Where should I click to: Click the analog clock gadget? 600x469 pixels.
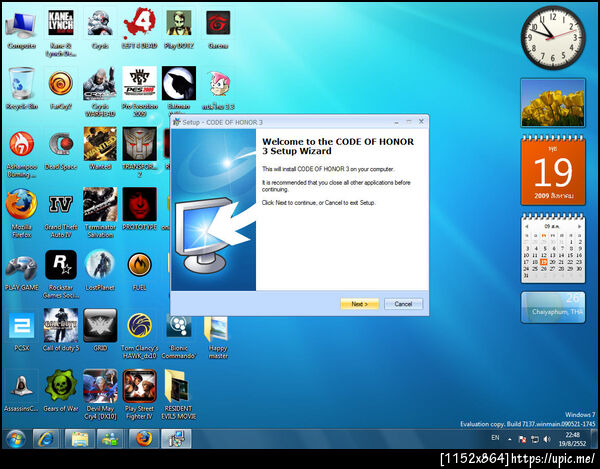[x=553, y=37]
